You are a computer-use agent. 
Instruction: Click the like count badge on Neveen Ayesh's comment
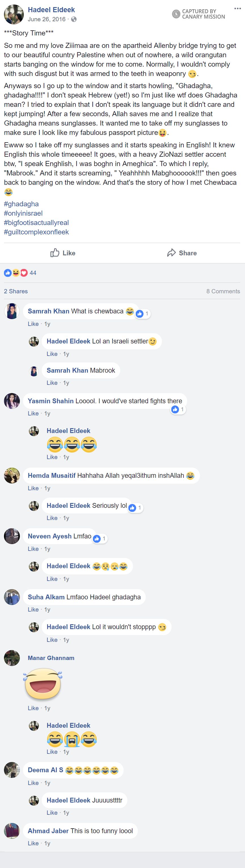tap(100, 538)
